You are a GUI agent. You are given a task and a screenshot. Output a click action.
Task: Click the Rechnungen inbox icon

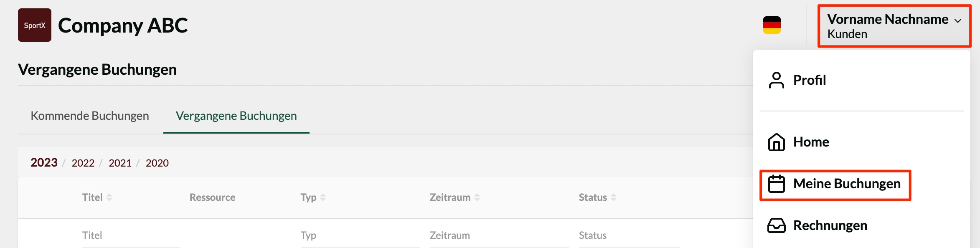tap(776, 225)
